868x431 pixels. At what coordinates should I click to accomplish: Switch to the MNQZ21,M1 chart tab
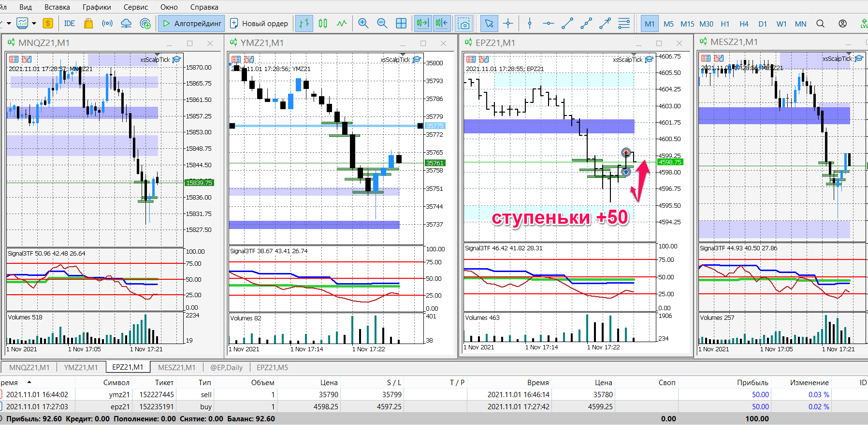29,367
